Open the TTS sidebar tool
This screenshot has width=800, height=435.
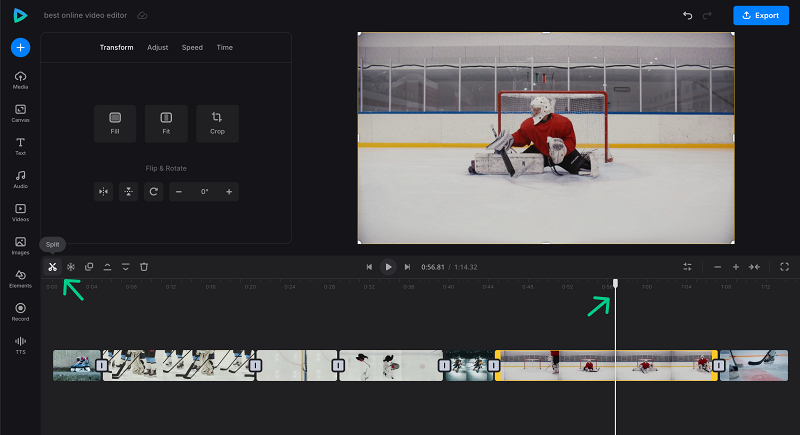[x=20, y=345]
